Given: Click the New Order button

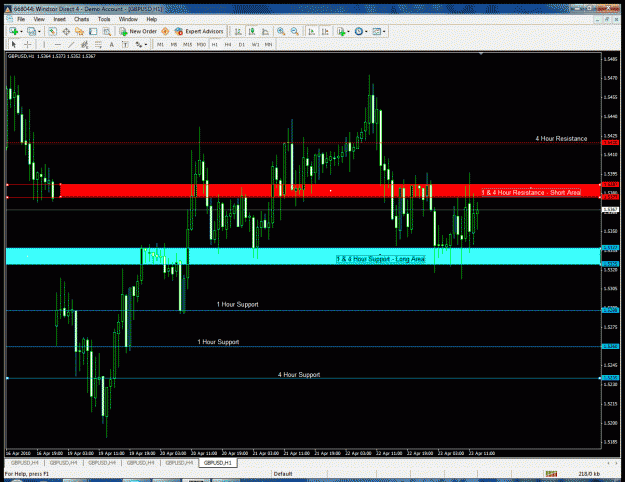Looking at the screenshot, I should 138,31.
